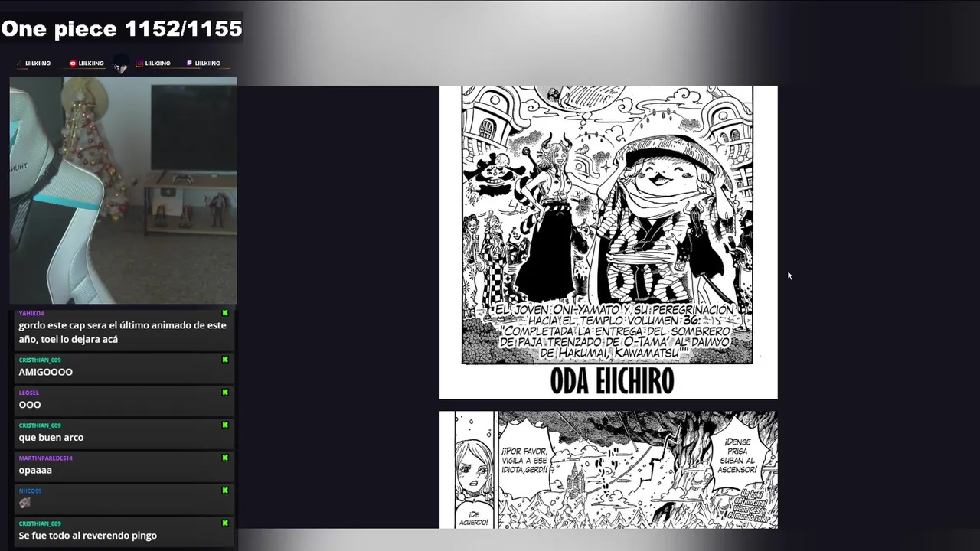
Task: Click the username MARTINPAREDES14 in chat
Action: click(x=46, y=458)
